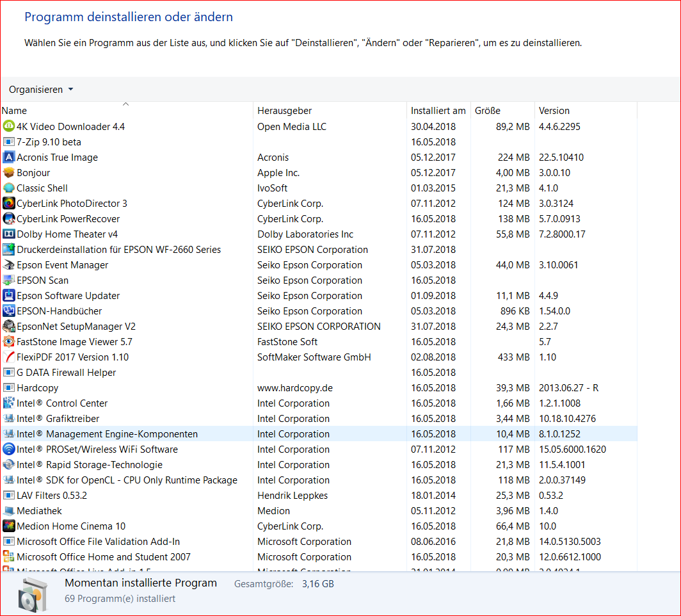
Task: Click the Epson Event Manager icon
Action: [x=9, y=265]
